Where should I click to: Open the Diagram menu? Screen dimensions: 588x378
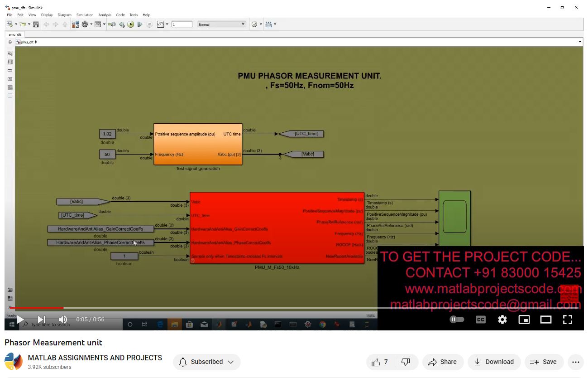coord(64,15)
